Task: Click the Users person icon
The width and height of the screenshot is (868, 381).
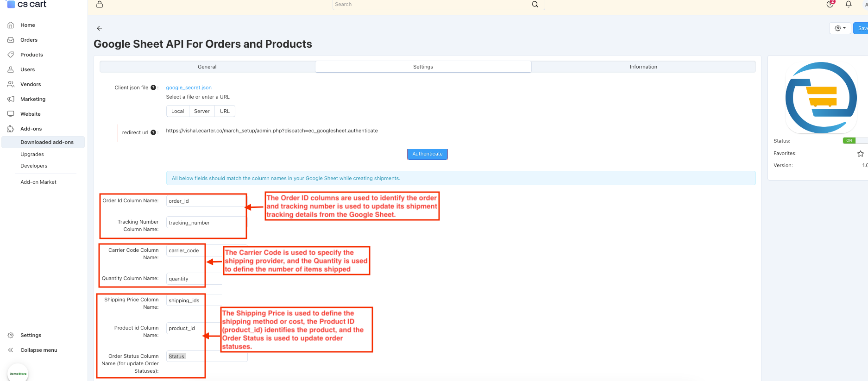Action: tap(11, 69)
